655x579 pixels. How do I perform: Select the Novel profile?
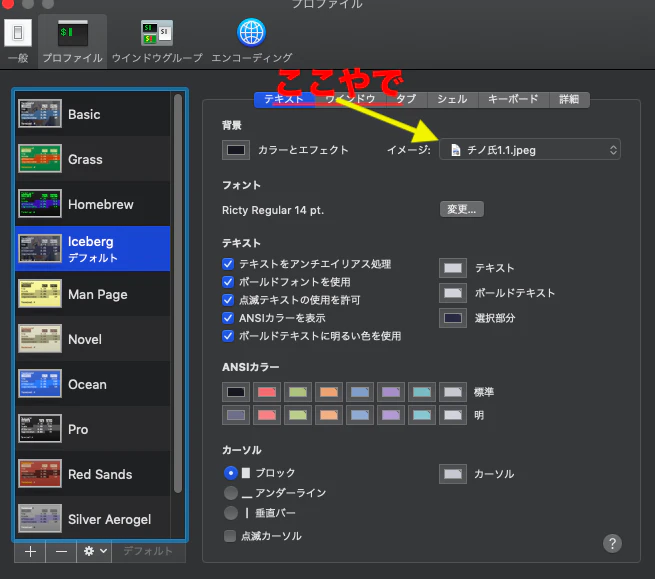tap(93, 339)
